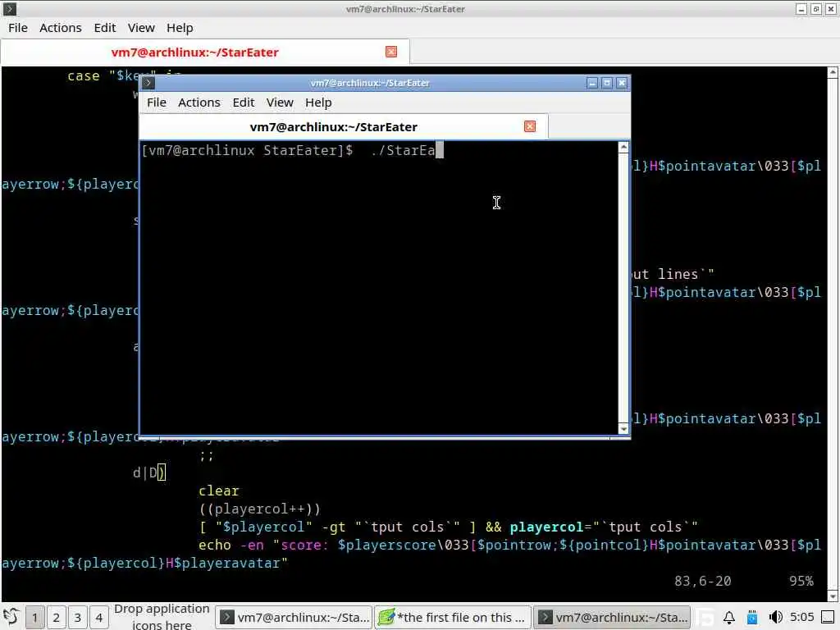Activate '*the first file on this' taskbar button
The width and height of the screenshot is (840, 630).
coord(453,618)
